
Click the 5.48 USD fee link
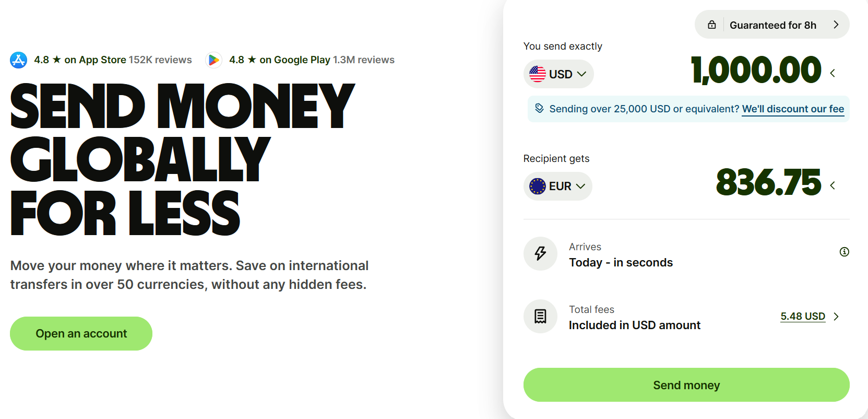(803, 317)
